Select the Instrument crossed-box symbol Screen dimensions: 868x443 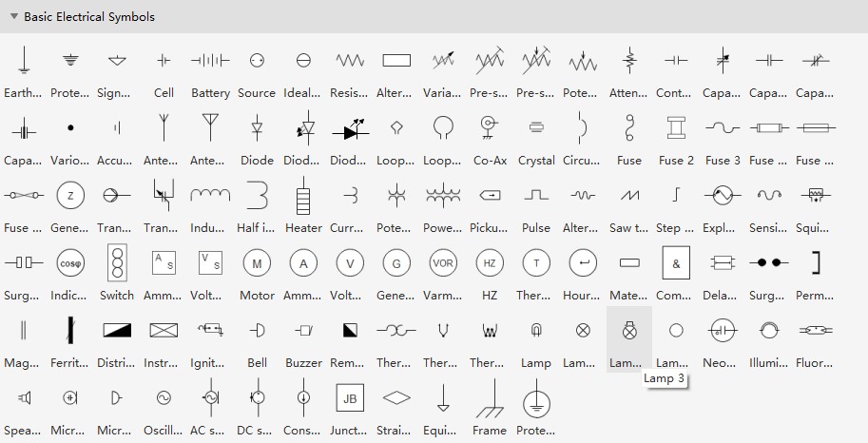point(164,331)
